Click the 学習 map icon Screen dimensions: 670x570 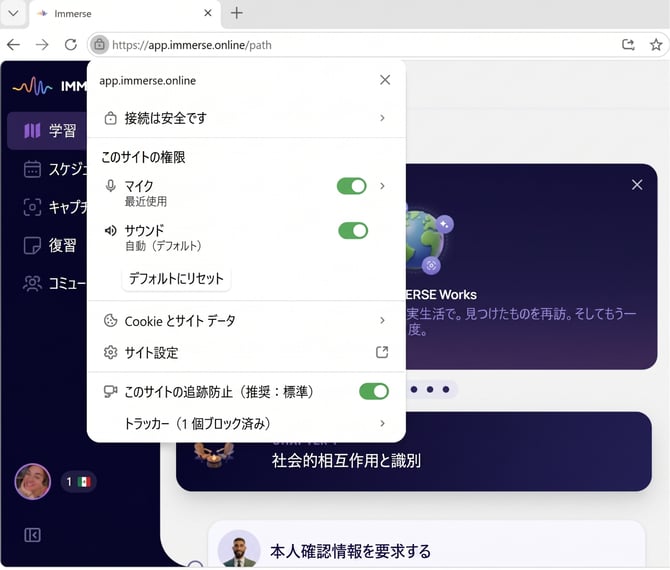click(x=32, y=131)
